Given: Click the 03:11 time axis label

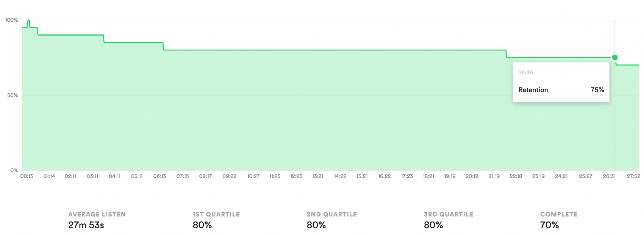Looking at the screenshot, I should [92, 176].
